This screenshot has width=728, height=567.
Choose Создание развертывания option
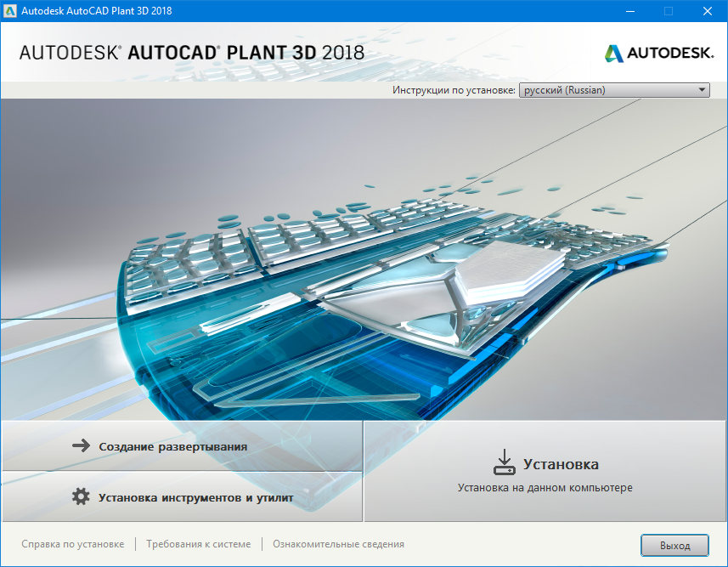click(183, 446)
